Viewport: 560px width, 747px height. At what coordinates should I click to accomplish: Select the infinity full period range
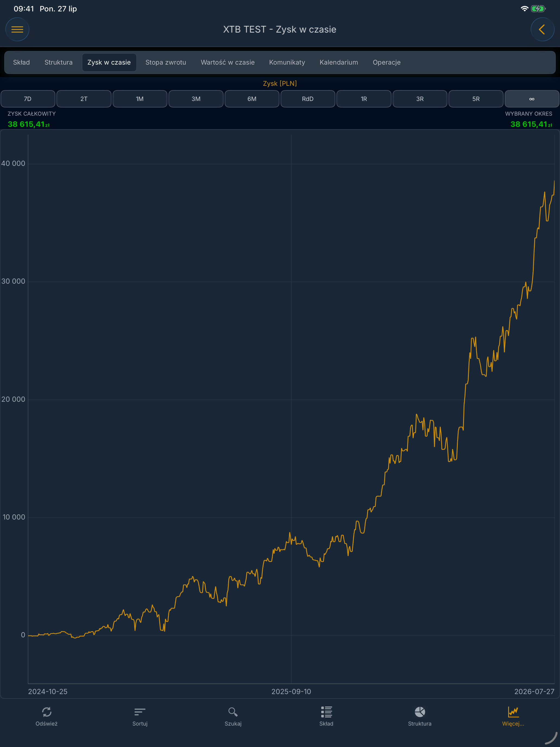pos(532,99)
